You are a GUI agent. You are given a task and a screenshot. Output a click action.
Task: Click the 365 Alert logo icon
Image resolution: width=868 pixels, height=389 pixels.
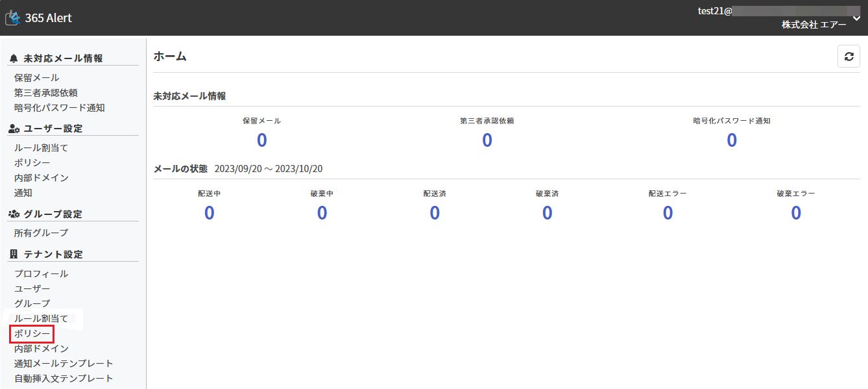click(12, 18)
